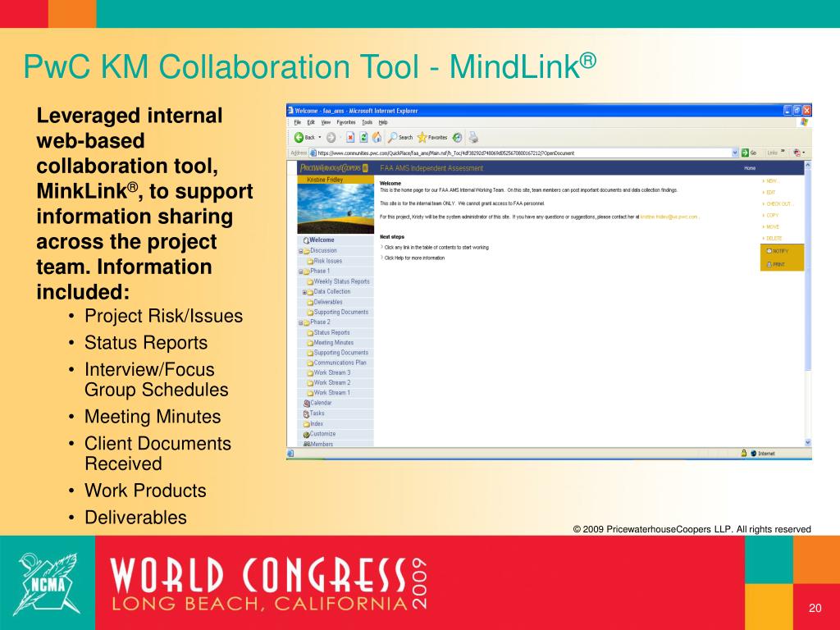Click the Welcome page icon in sidebar
The width and height of the screenshot is (840, 630).
coord(306,240)
